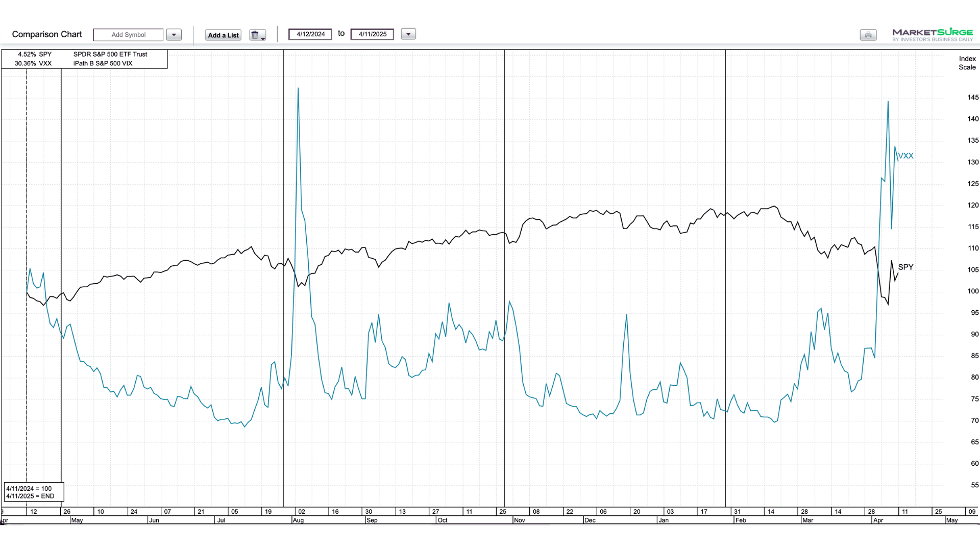Click the 100 value on index scale

coord(973,291)
